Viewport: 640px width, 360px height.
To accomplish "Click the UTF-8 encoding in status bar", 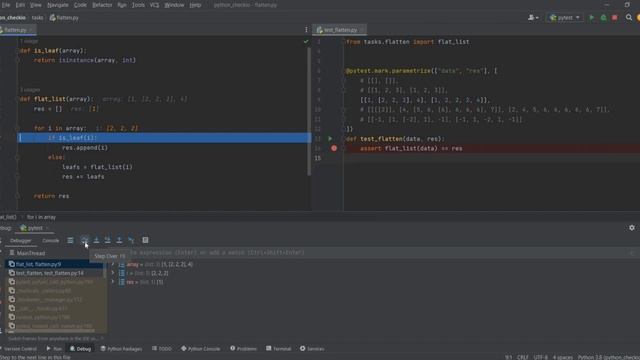I will 540,357.
